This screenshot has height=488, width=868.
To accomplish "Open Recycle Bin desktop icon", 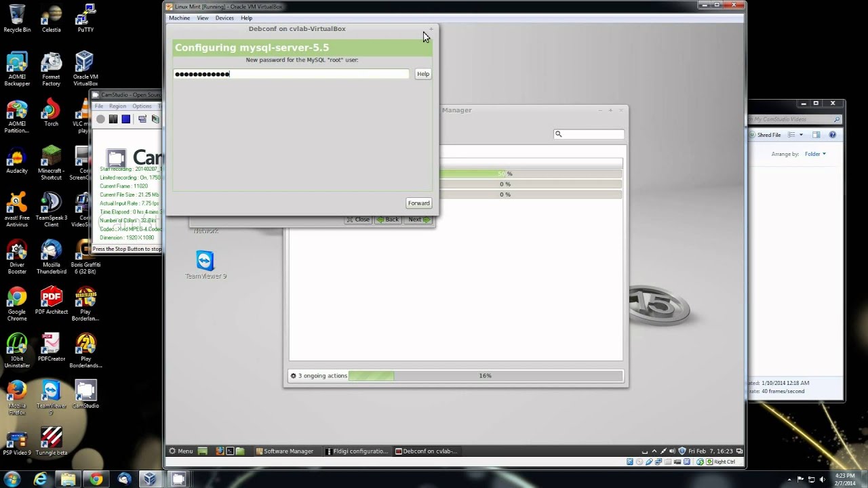I will [17, 18].
